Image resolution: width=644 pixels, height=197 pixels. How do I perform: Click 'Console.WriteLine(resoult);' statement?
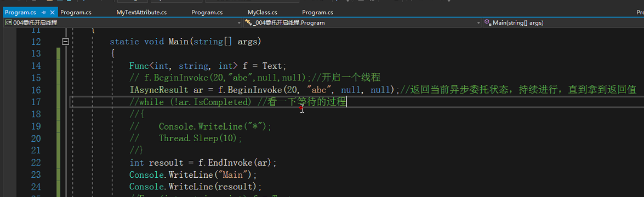tap(196, 187)
